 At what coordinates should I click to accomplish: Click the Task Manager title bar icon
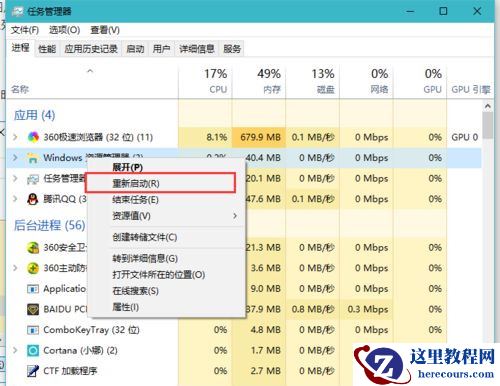pyautogui.click(x=18, y=11)
